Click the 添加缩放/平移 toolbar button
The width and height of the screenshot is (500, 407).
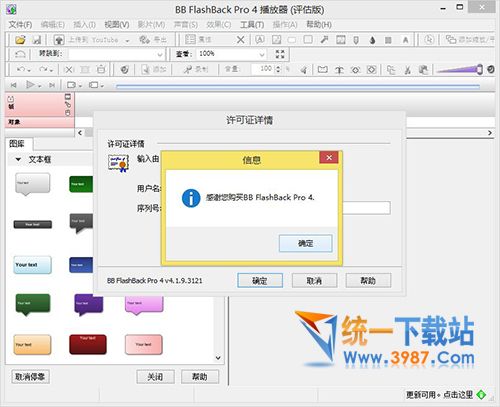pos(470,40)
